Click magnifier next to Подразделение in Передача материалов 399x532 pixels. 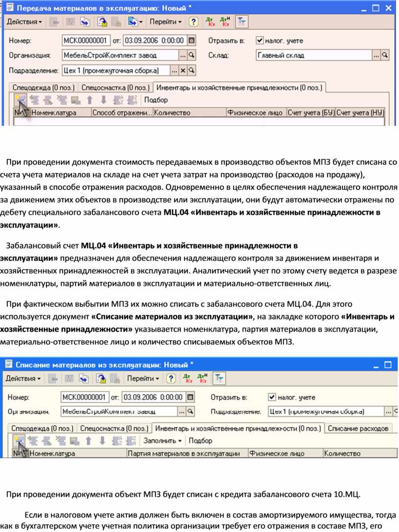click(192, 70)
